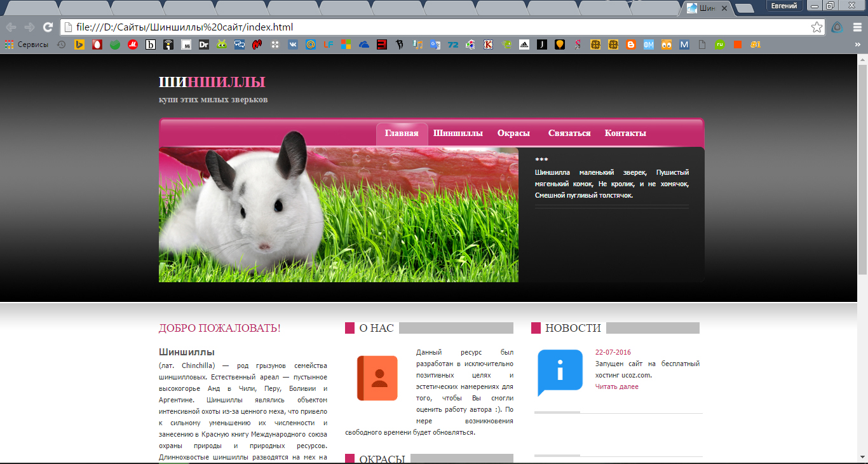This screenshot has width=868, height=464.
Task: Open the Google Translate bookmark icon
Action: point(435,44)
